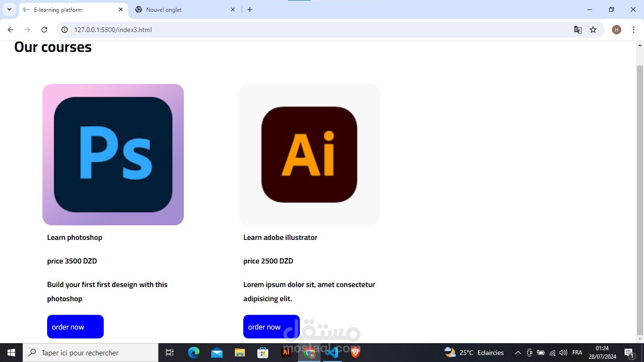Change the FRA keyboard language
This screenshot has width=644, height=362.
(577, 353)
